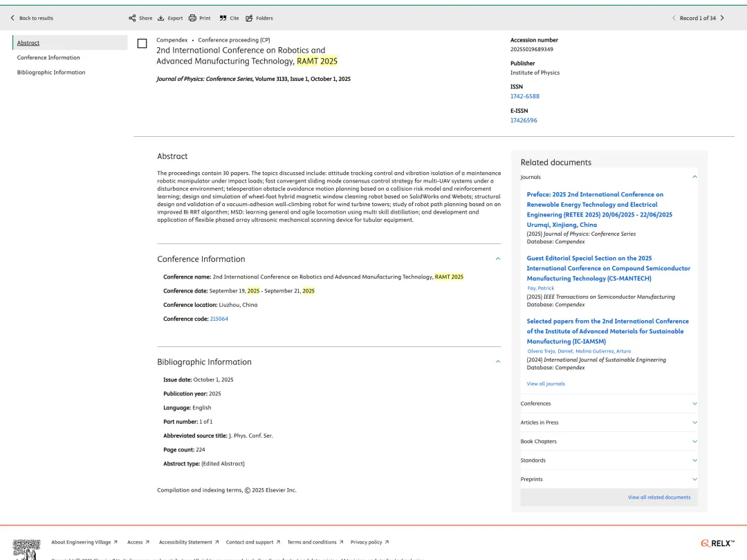
Task: Open ISSN 1742-6588 link
Action: (524, 96)
